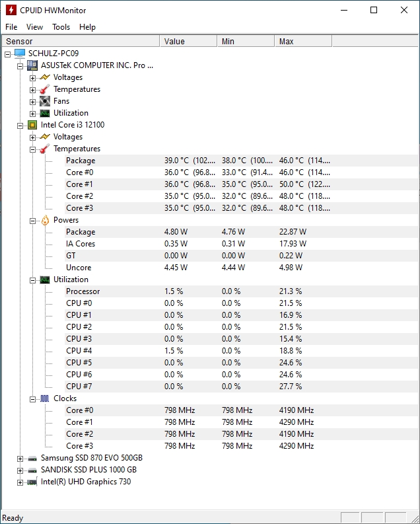Select the Uncore power row
The height and width of the screenshot is (524, 420).
pos(242,268)
